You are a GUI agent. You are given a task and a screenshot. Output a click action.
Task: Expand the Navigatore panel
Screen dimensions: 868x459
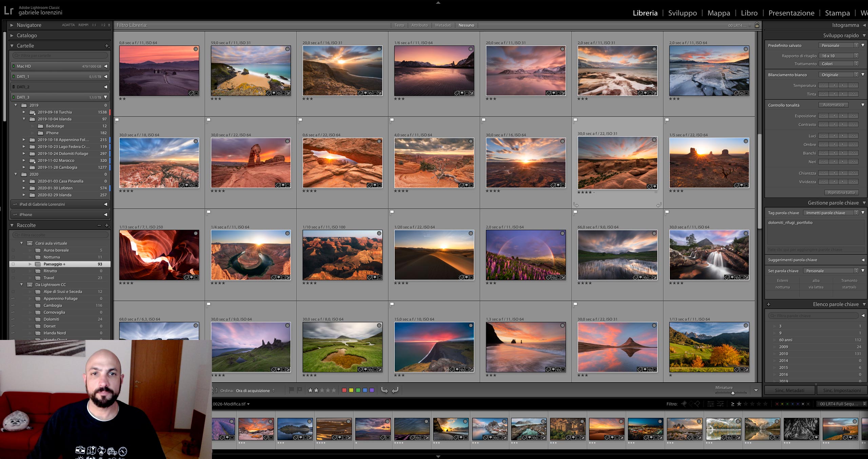pos(12,25)
